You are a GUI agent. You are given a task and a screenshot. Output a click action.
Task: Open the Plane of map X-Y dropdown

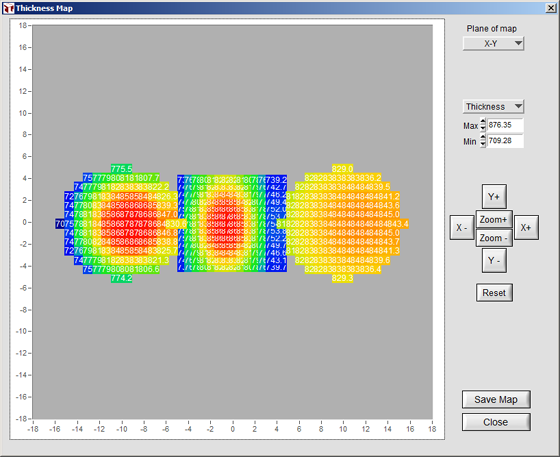click(x=493, y=44)
